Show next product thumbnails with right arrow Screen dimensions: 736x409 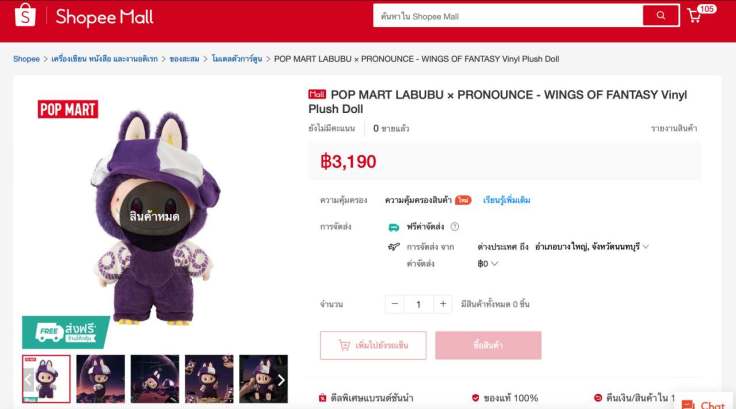281,380
